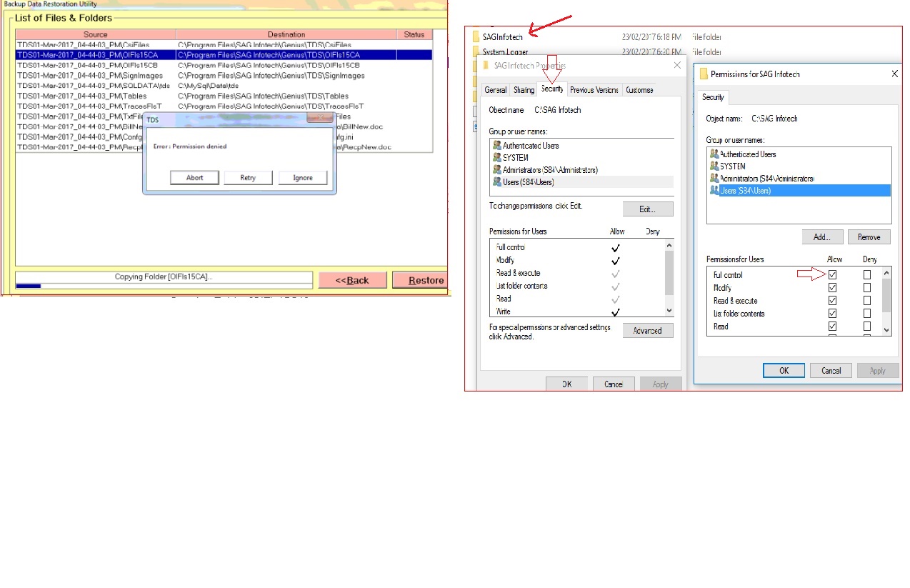Click the Edit... permissions button
Viewport: 910px width, 588px height.
[647, 209]
